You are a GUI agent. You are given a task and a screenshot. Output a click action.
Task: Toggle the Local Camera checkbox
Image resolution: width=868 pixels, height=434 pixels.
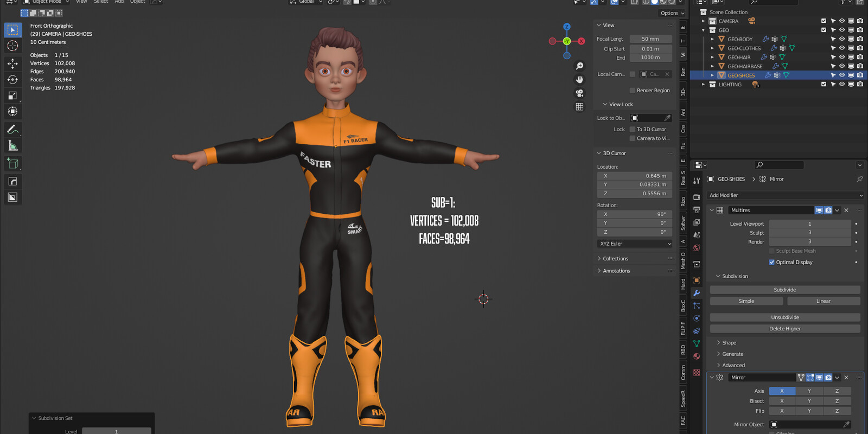pyautogui.click(x=632, y=74)
